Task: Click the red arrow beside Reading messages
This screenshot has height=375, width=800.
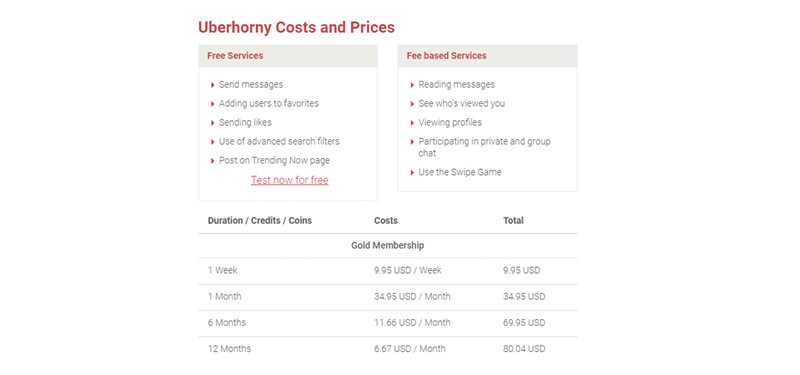Action: (412, 85)
